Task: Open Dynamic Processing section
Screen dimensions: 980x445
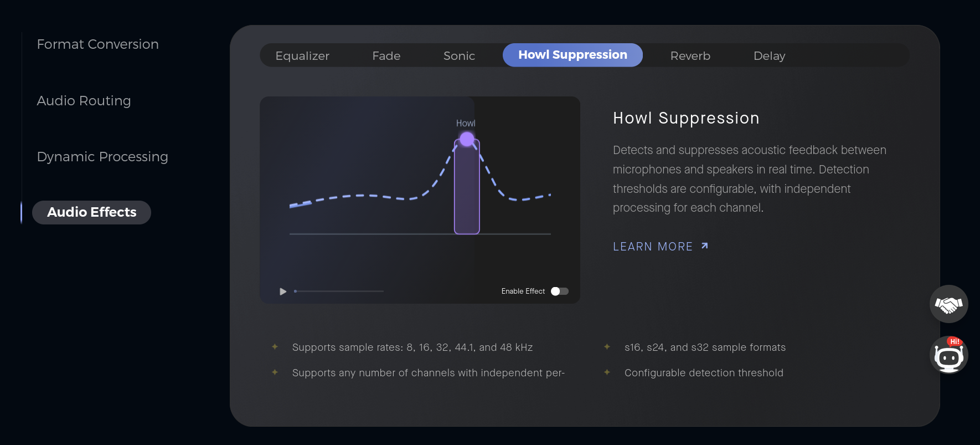Action: click(x=102, y=157)
